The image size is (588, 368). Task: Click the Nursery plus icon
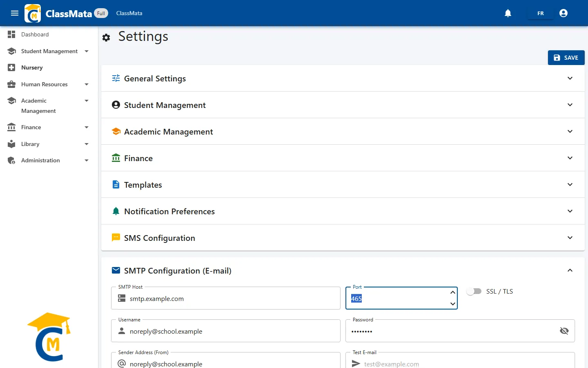[11, 67]
